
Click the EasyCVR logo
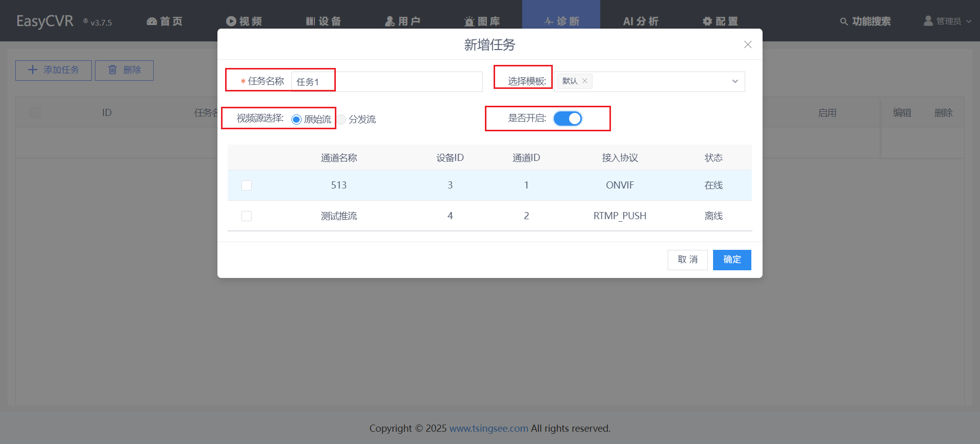(45, 21)
